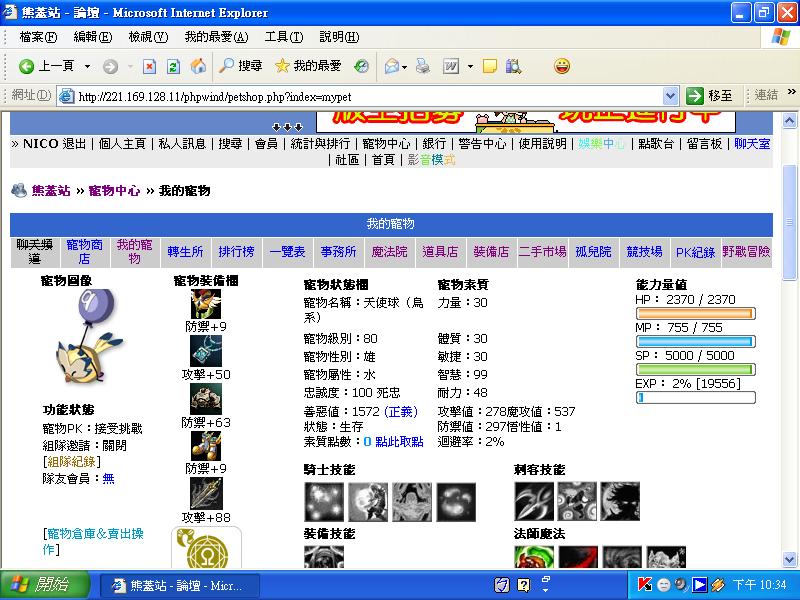Go to the browser Home page icon
This screenshot has height=600, width=800.
tap(198, 66)
